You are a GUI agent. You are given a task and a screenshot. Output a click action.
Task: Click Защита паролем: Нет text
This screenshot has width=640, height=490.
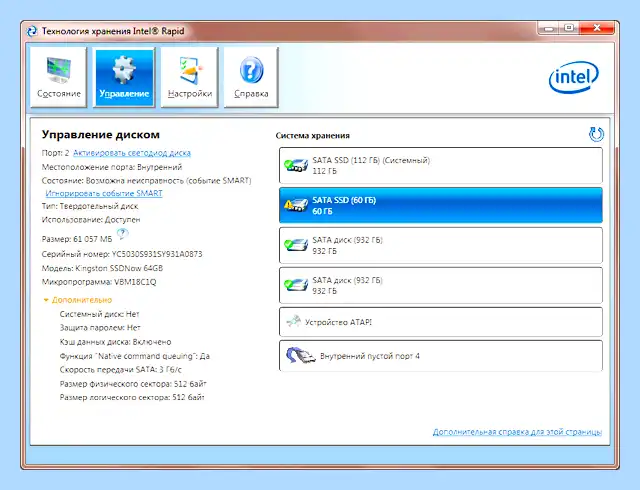coord(100,327)
